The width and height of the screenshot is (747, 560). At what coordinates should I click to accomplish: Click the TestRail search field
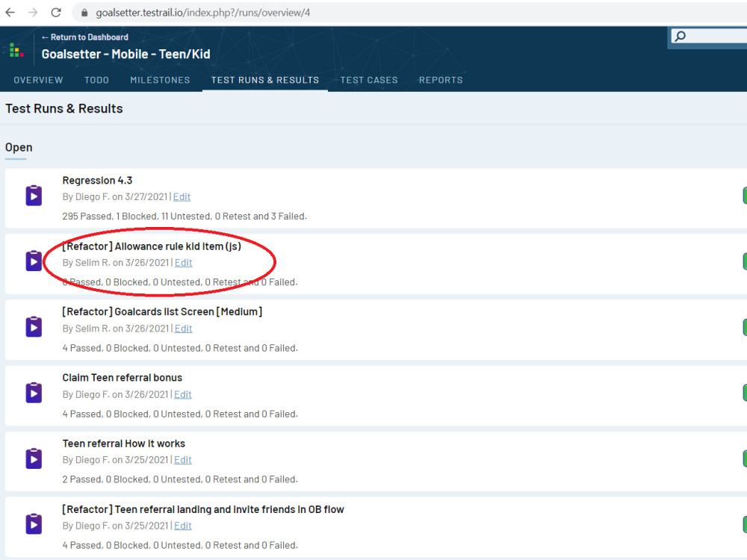(x=709, y=36)
